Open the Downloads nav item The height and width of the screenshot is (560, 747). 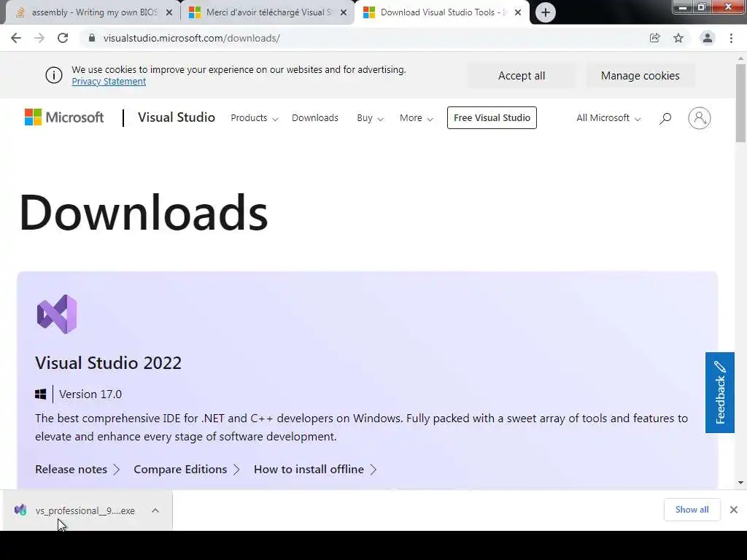tap(315, 118)
